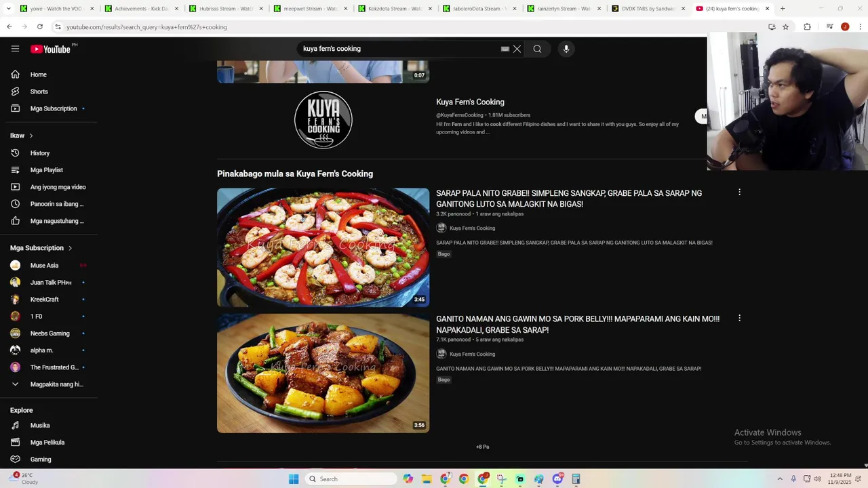Open Kuya Fern's Cooking channel title
Viewport: 868px width, 488px height.
470,102
